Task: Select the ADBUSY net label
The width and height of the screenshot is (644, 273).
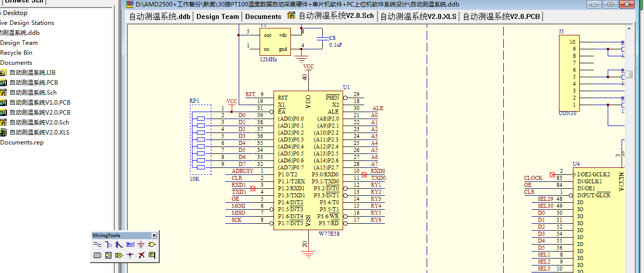Action: click(242, 171)
